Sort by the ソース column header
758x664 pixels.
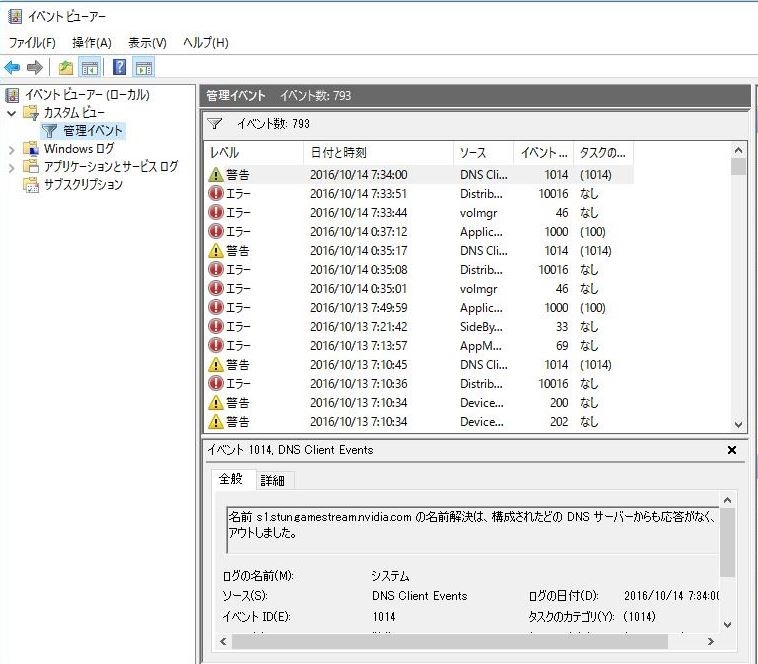click(483, 153)
